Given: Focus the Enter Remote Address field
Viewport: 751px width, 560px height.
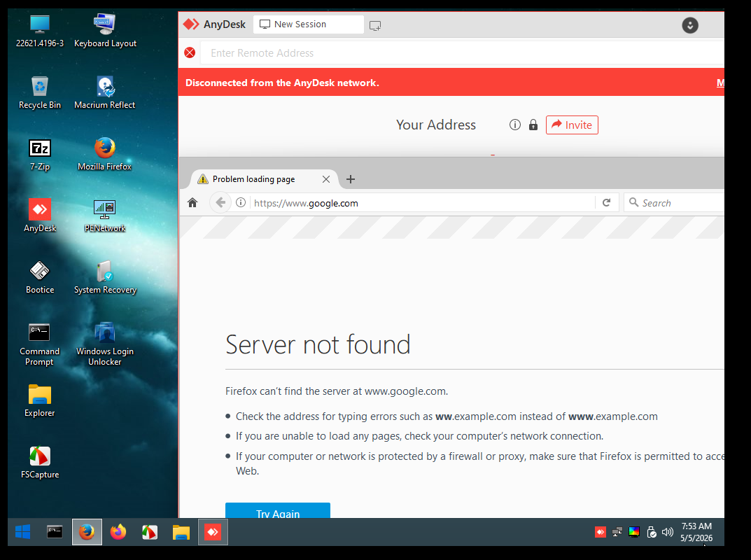Looking at the screenshot, I should click(x=462, y=53).
